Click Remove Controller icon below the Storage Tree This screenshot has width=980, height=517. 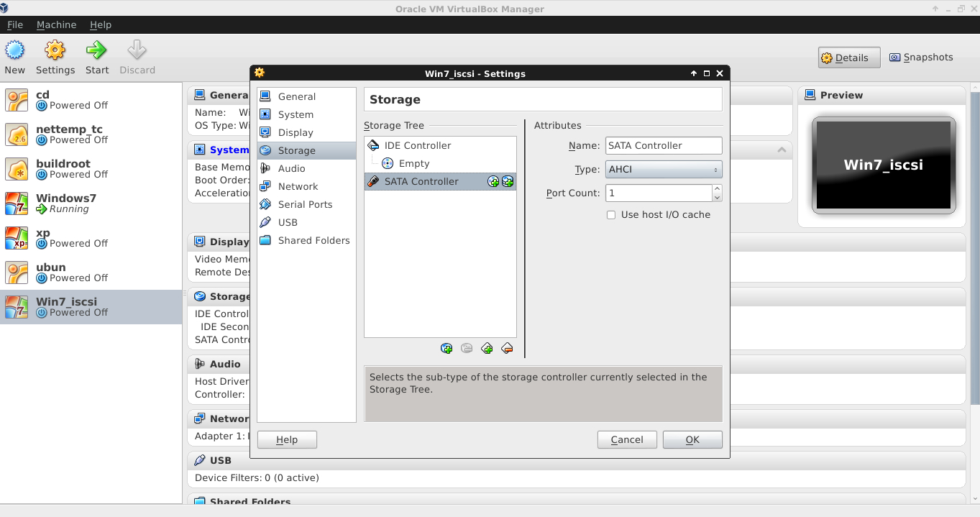tap(507, 349)
